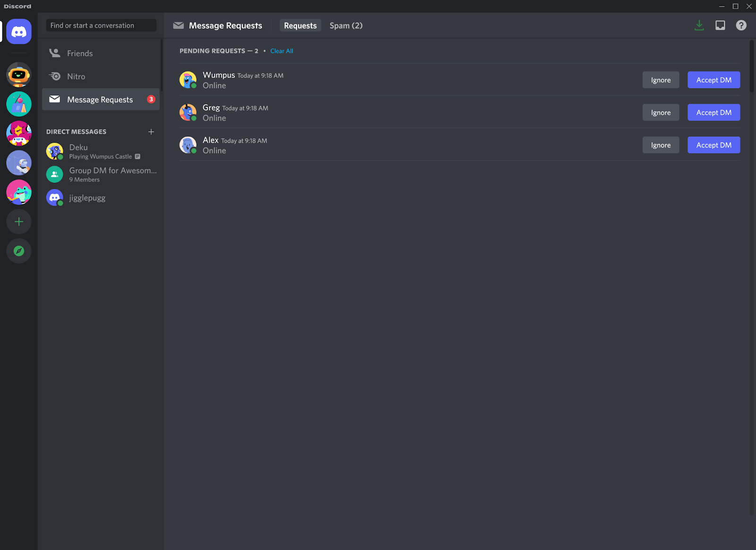Screen dimensions: 756x550
Task: Click the Clear All link
Action: pyautogui.click(x=282, y=51)
